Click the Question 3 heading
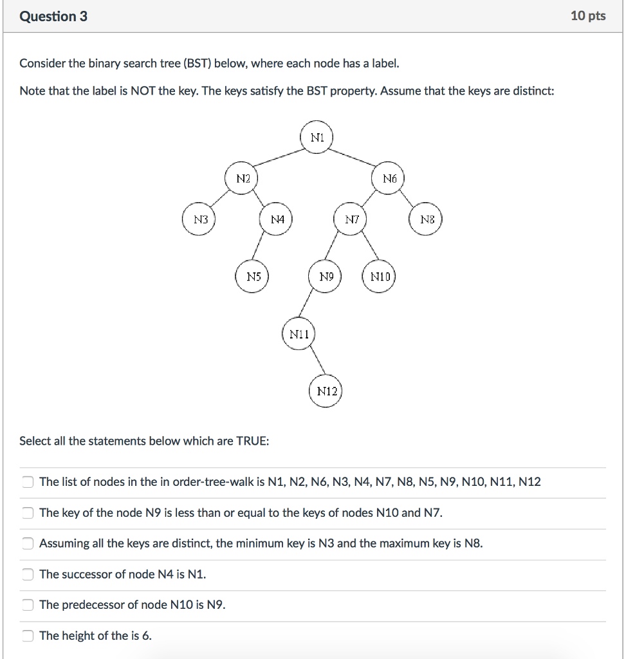 [x=53, y=16]
